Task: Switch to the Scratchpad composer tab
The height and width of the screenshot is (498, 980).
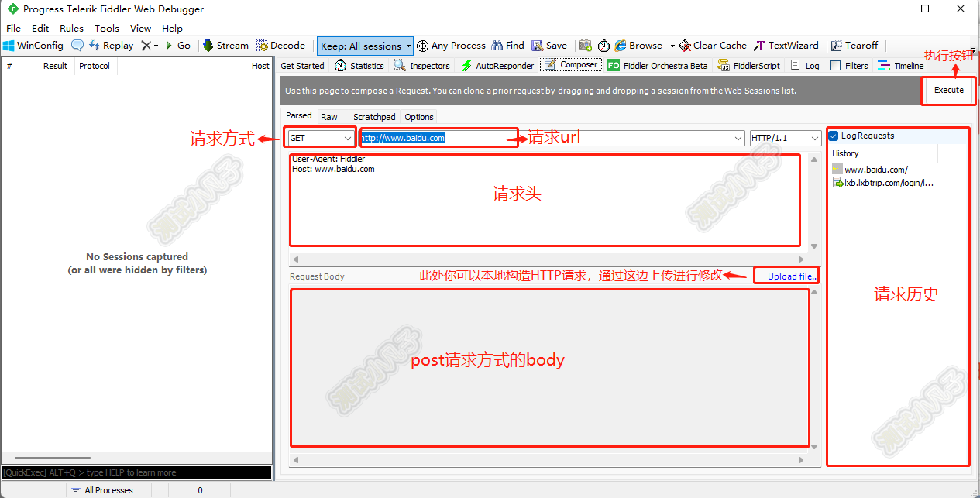Action: tap(374, 117)
